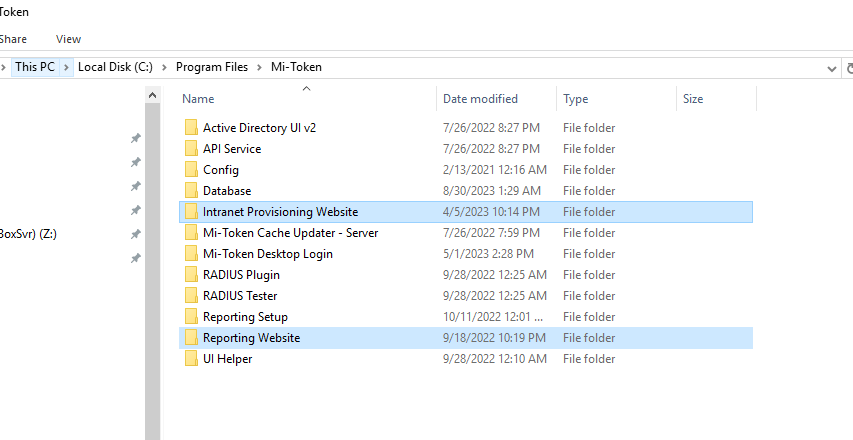Select the Active Directory UI v2 folder icon

tap(191, 127)
